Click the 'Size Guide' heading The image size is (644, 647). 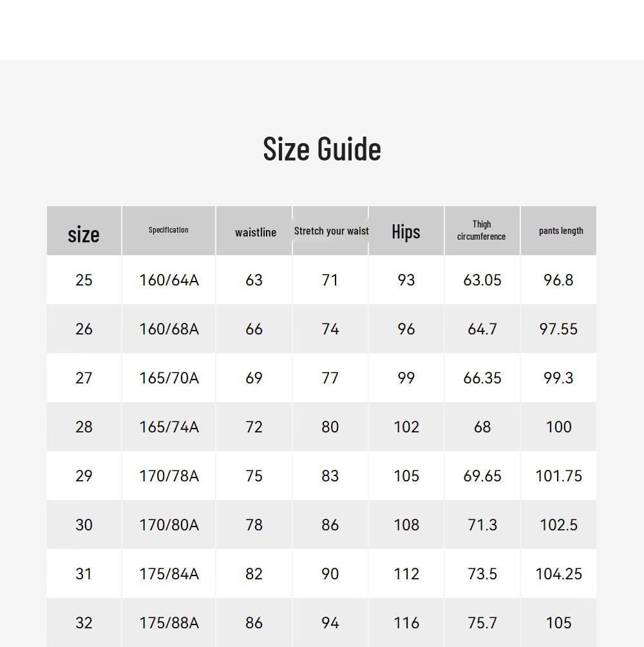click(322, 148)
